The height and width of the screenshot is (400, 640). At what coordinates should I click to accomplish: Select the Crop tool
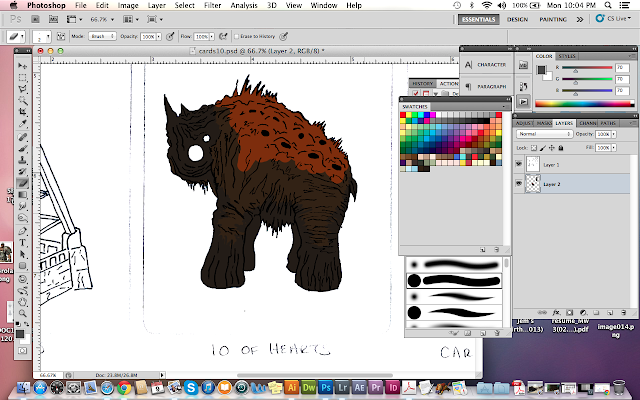tap(22, 111)
